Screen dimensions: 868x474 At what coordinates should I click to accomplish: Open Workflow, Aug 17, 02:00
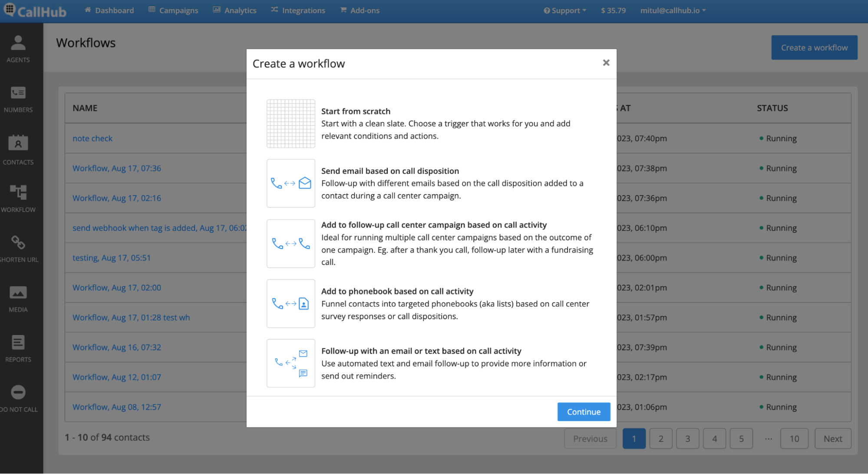(x=116, y=288)
